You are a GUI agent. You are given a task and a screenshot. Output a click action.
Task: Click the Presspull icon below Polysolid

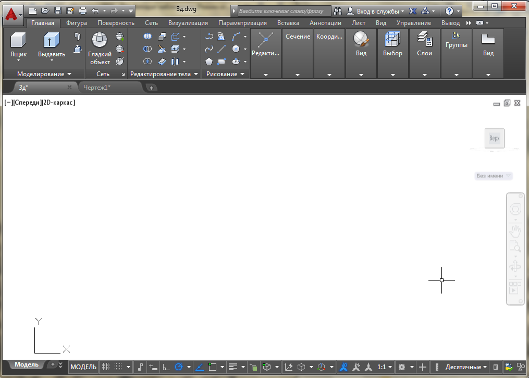(78, 49)
